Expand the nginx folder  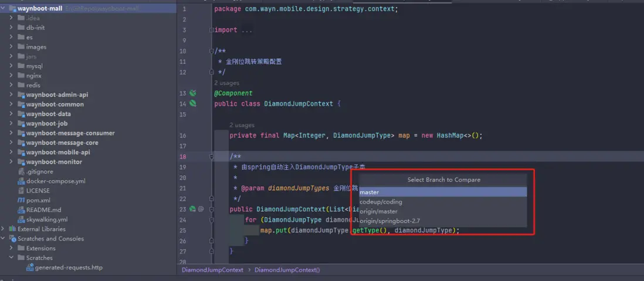click(x=12, y=76)
